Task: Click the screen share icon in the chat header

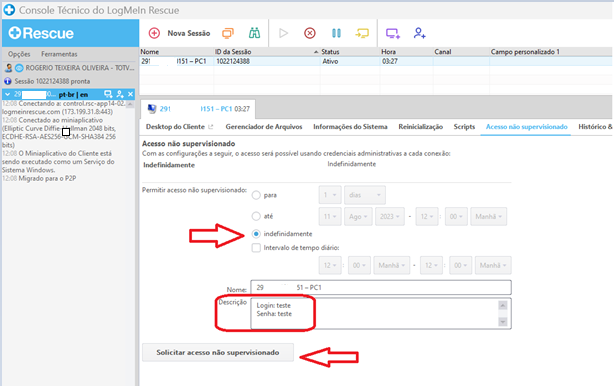Action: pyautogui.click(x=108, y=94)
